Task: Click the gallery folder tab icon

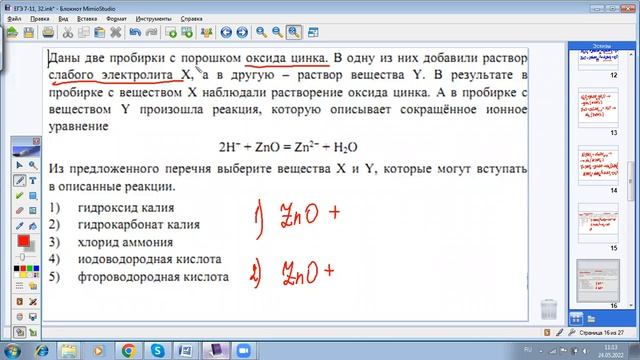Action: coord(591,319)
